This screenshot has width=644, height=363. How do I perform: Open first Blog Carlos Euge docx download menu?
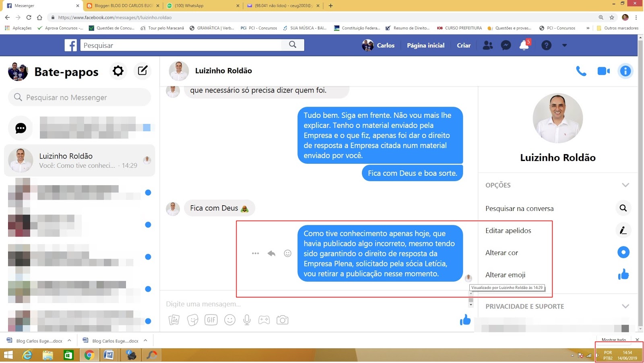coord(69,340)
